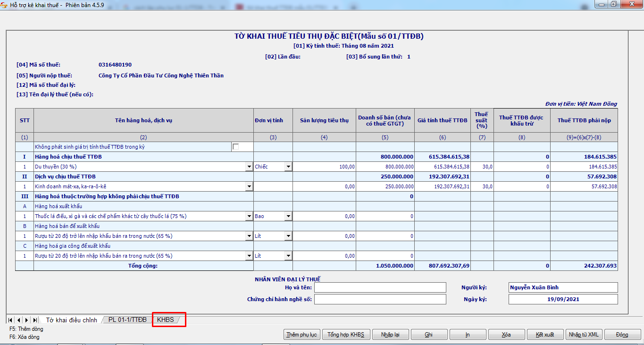Click taxpayer name Công Ty Cổ Phần Đầu Tư

point(161,76)
